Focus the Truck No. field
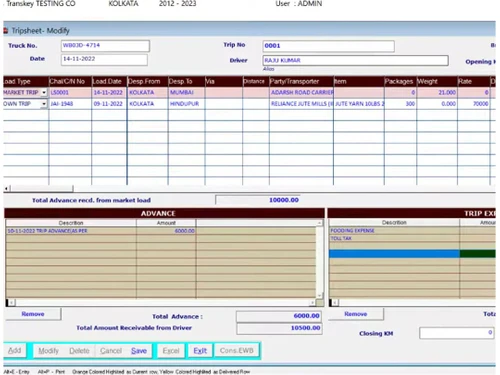 [105, 46]
